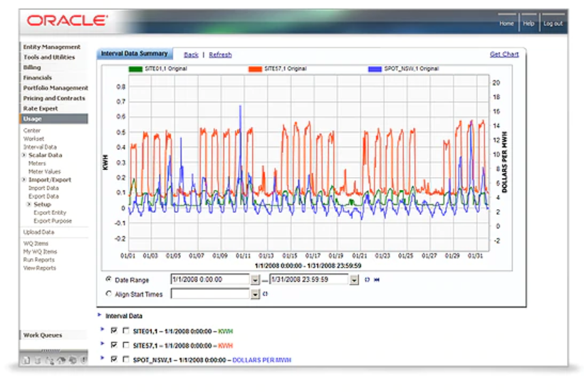The height and width of the screenshot is (392, 584).
Task: Click the first icon in bottom-left sidebar toolbar
Action: coord(26,360)
